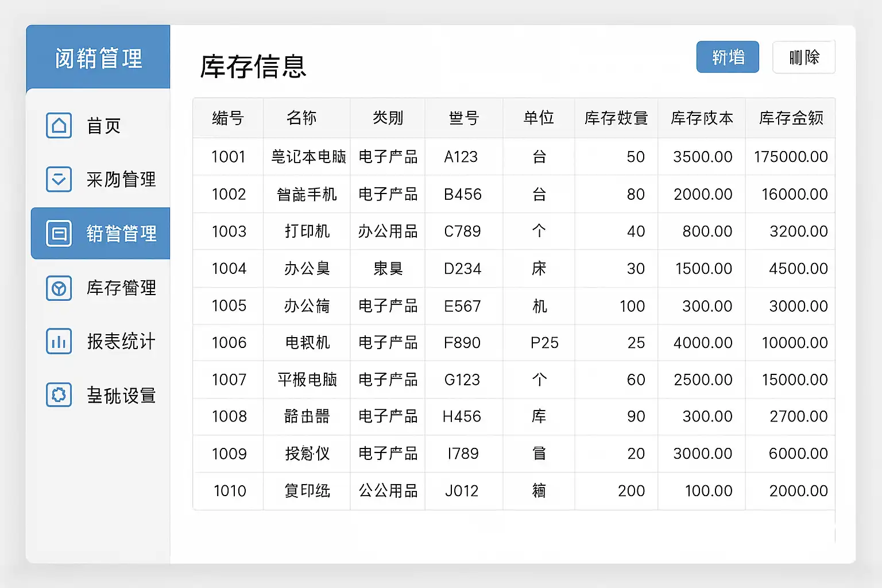The width and height of the screenshot is (882, 588).
Task: Select the row number 1007 cell
Action: click(229, 380)
